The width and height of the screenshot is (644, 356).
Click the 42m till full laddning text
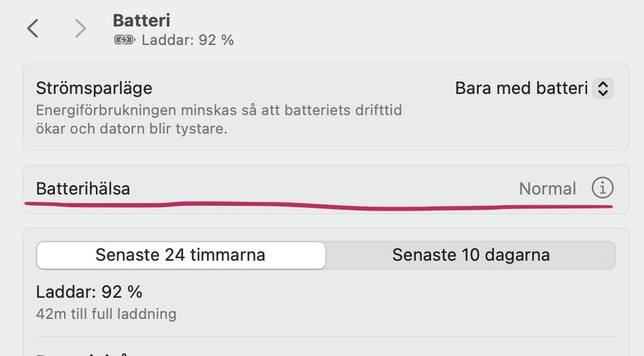pos(106,314)
